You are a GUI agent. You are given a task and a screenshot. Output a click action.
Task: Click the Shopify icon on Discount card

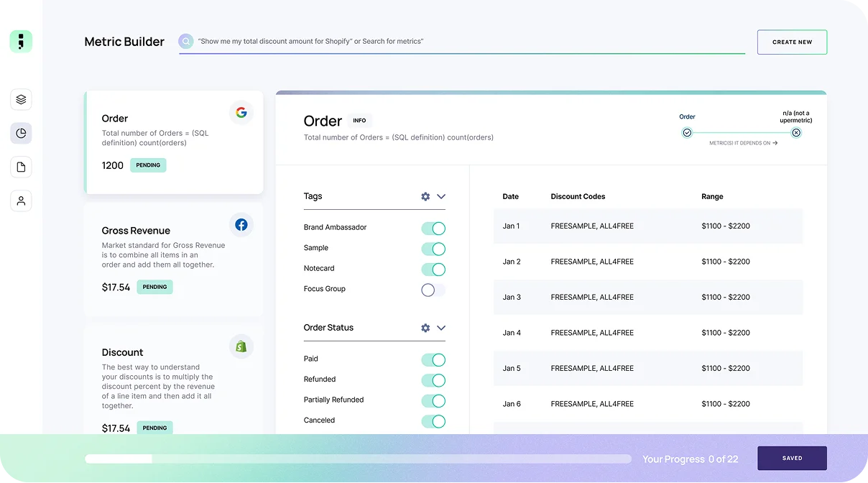(241, 346)
